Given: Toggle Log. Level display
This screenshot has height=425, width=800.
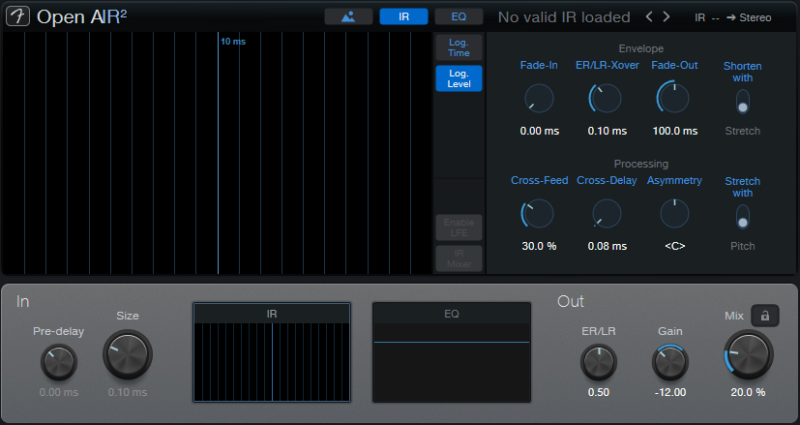Looking at the screenshot, I should point(459,79).
